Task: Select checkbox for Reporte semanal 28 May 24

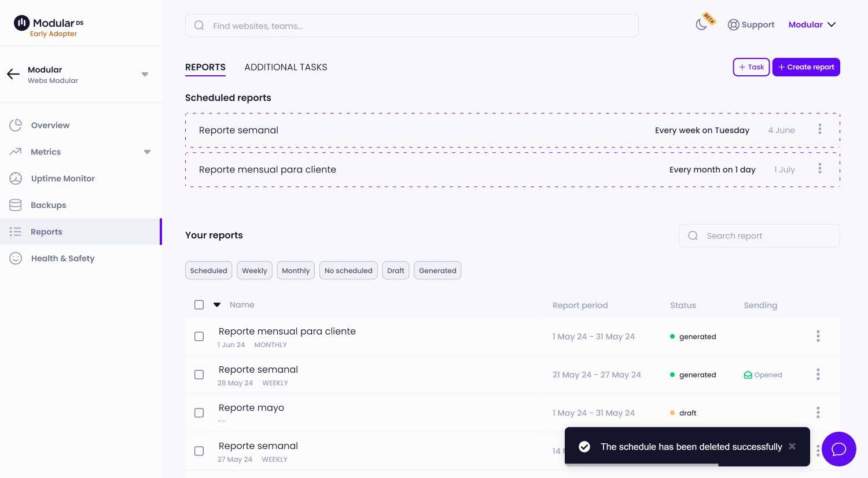Action: click(199, 374)
